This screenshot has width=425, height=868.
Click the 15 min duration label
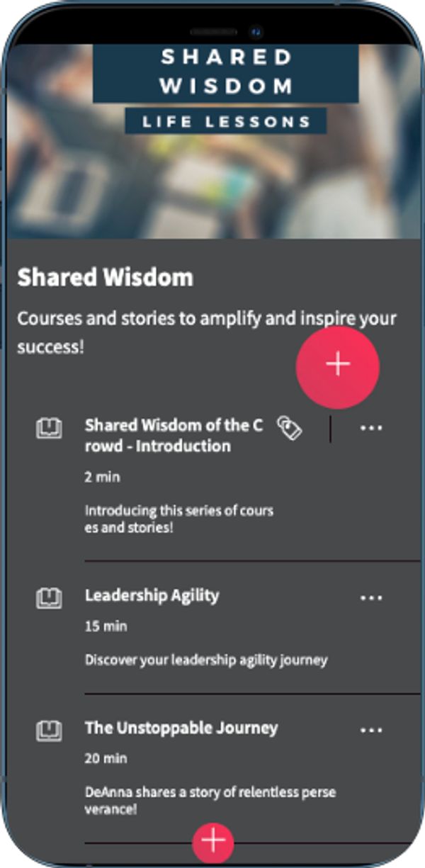102,627
